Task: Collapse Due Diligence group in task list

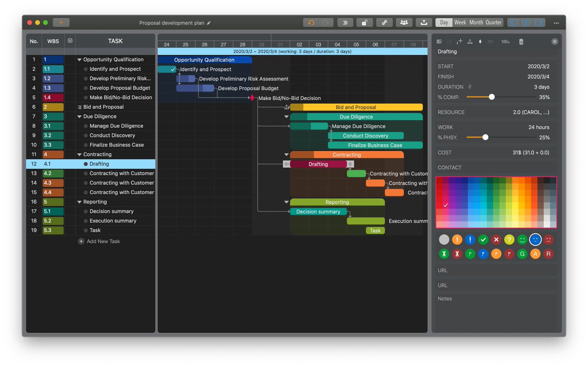Action: pyautogui.click(x=79, y=117)
